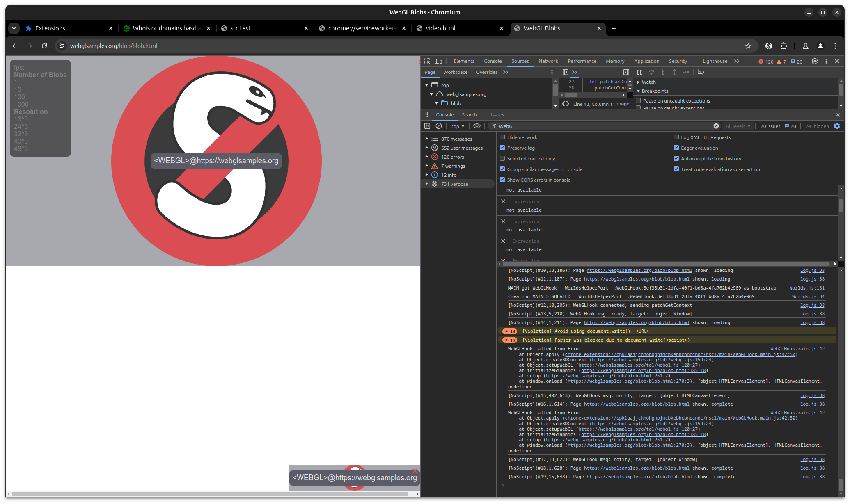Expand the 120 errors group
The height and width of the screenshot is (504, 850).
pos(426,157)
